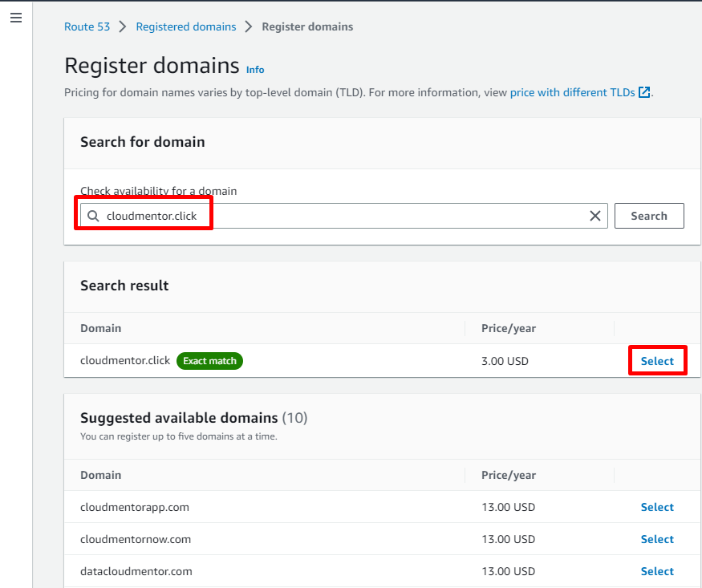Select the cloudmentorapp.com suggested domain
The height and width of the screenshot is (588, 702).
[657, 507]
